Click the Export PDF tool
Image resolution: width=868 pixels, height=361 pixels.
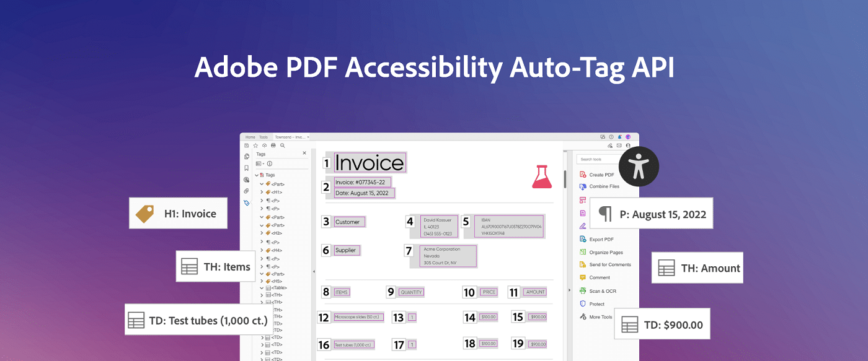pos(601,239)
